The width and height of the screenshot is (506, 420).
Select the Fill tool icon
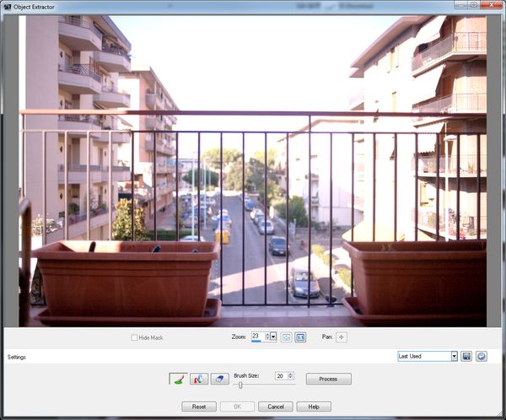199,380
